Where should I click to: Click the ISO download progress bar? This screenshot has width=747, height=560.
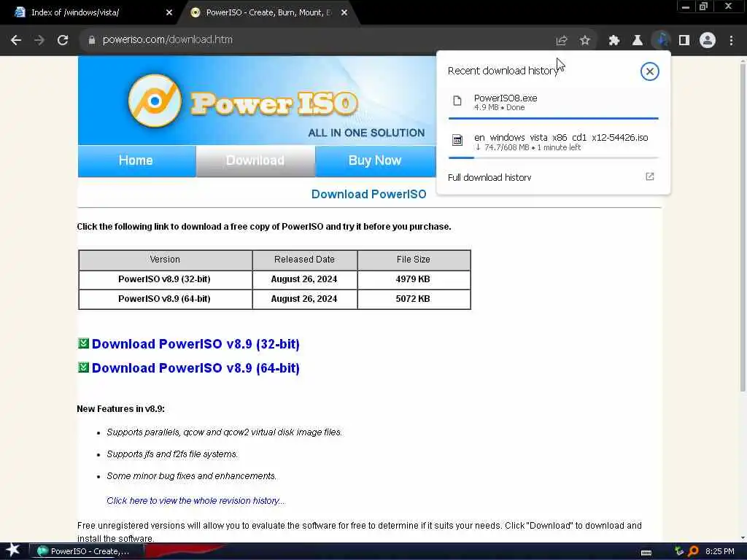point(553,157)
